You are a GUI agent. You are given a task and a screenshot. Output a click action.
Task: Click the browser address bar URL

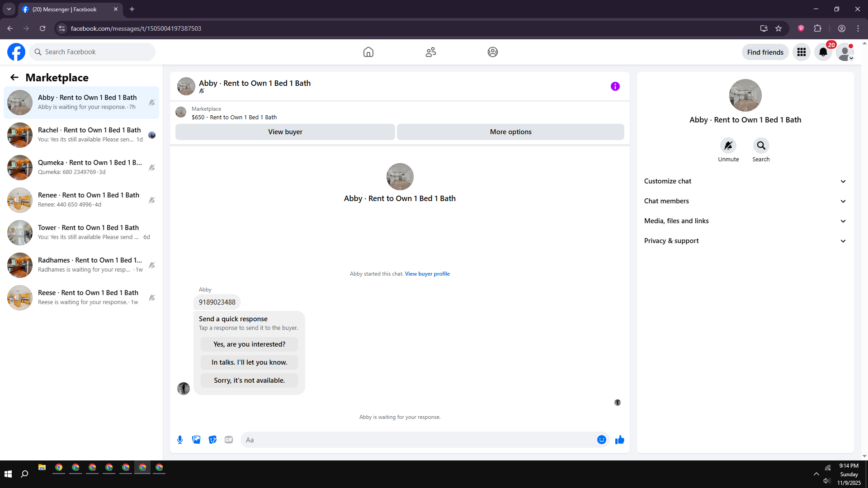coord(136,28)
